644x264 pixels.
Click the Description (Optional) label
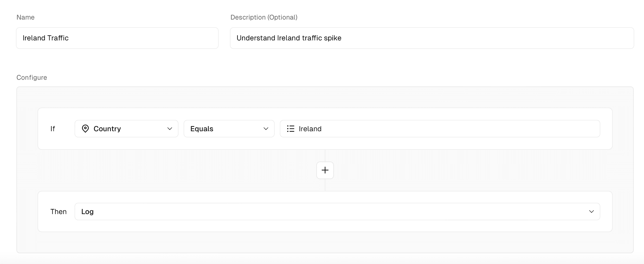[x=264, y=17]
